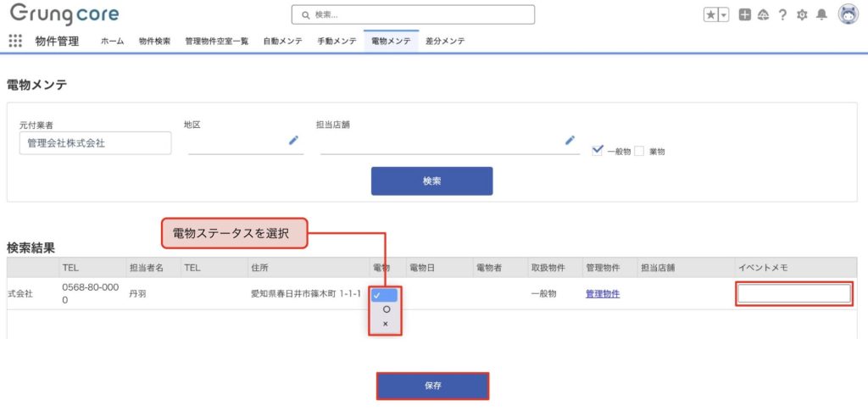The width and height of the screenshot is (868, 411).
Task: Open the user profile avatar
Action: click(x=848, y=14)
